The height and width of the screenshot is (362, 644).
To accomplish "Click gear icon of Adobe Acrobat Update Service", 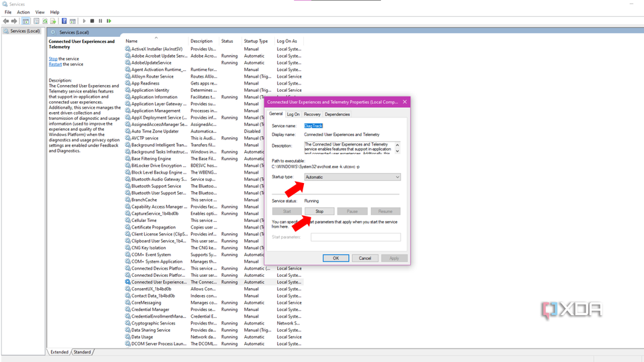I will pyautogui.click(x=127, y=56).
